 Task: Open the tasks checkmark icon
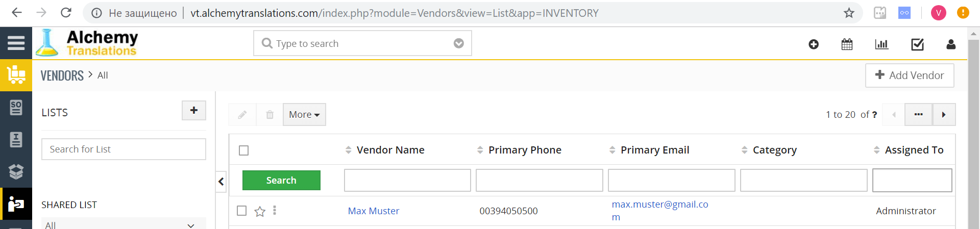917,44
